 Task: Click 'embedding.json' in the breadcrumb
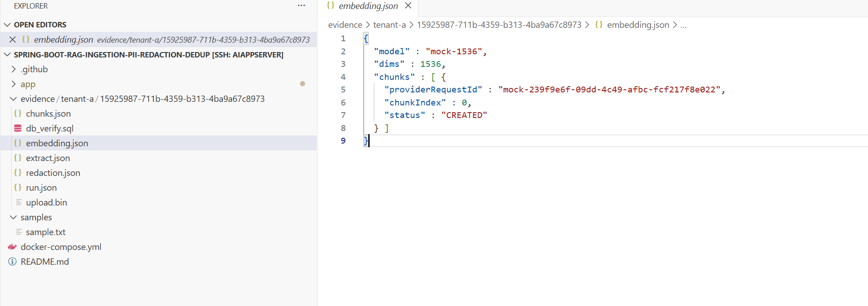click(x=638, y=25)
